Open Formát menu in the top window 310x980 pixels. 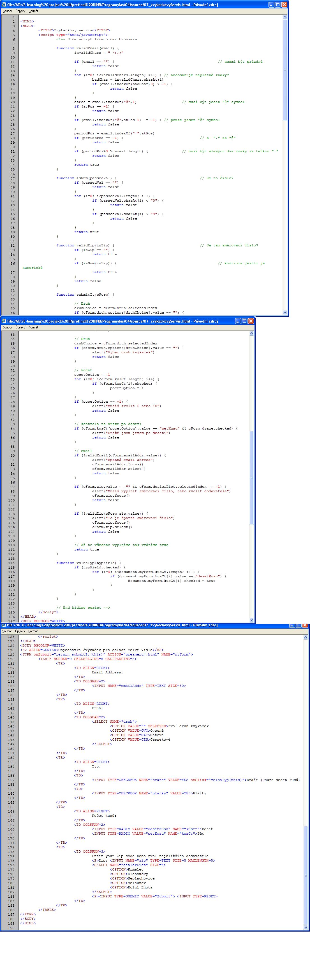(x=33, y=11)
